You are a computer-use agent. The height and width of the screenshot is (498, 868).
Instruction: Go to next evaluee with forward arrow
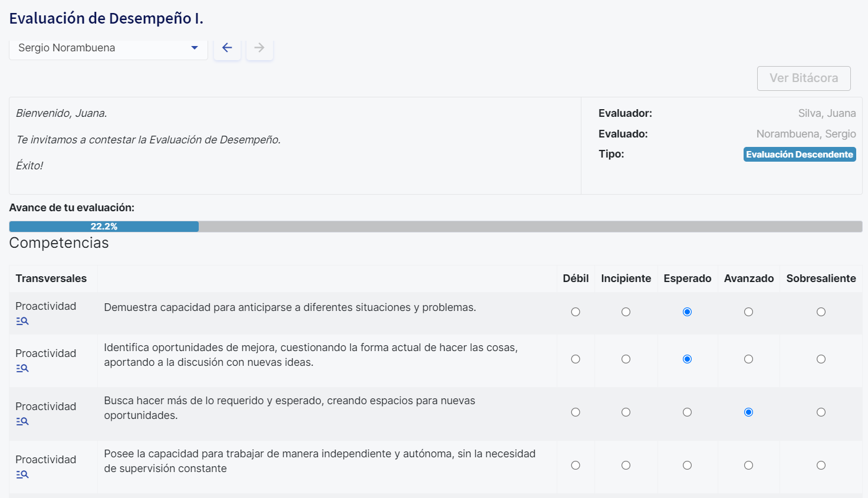click(259, 48)
